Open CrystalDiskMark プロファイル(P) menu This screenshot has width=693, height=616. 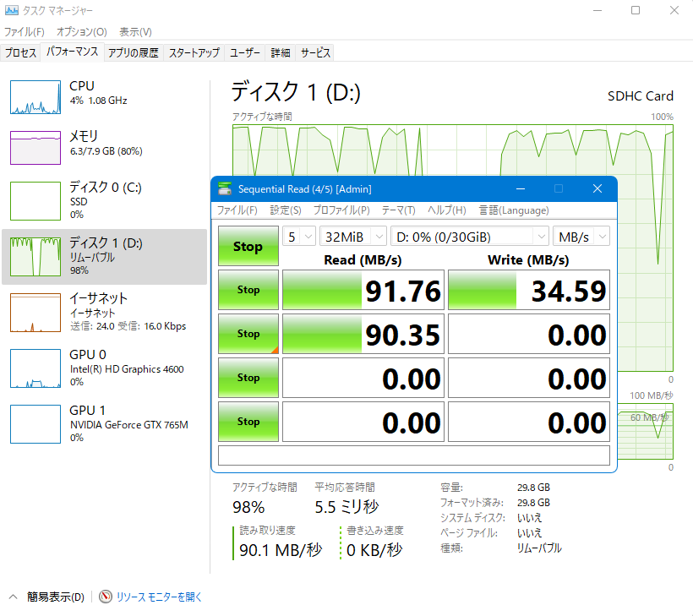pos(341,210)
